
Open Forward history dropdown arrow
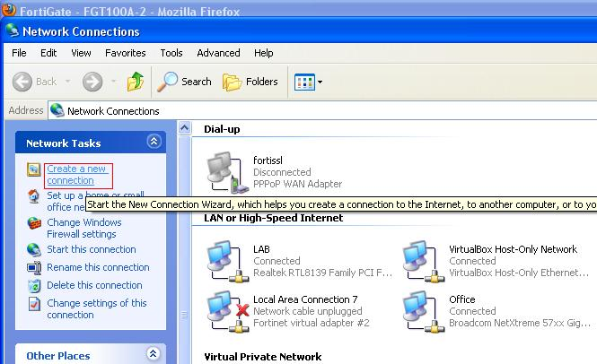(x=113, y=81)
